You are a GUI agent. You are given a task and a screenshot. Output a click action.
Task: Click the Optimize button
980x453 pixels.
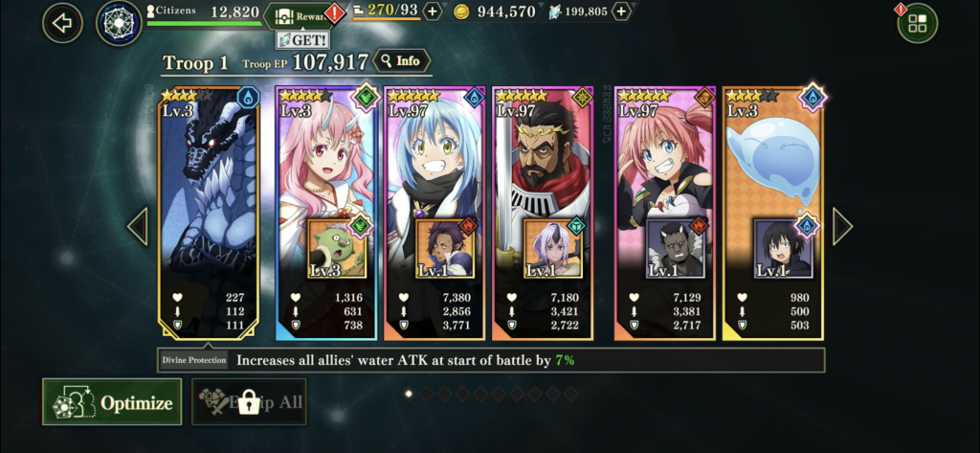[x=112, y=401]
